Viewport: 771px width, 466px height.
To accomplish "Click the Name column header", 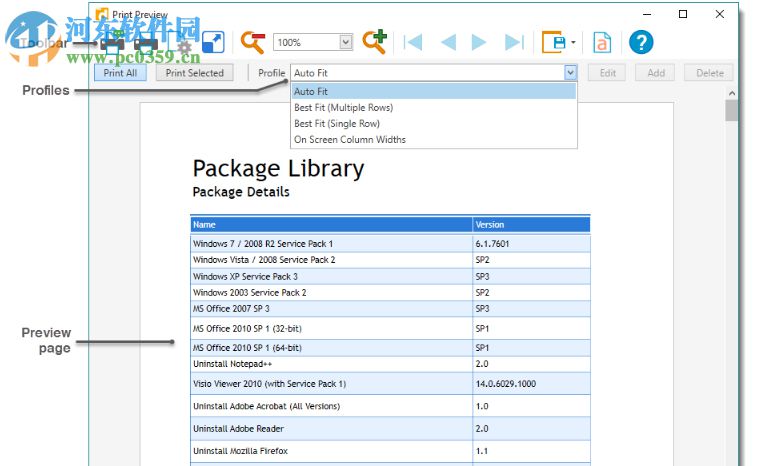I will (x=331, y=225).
